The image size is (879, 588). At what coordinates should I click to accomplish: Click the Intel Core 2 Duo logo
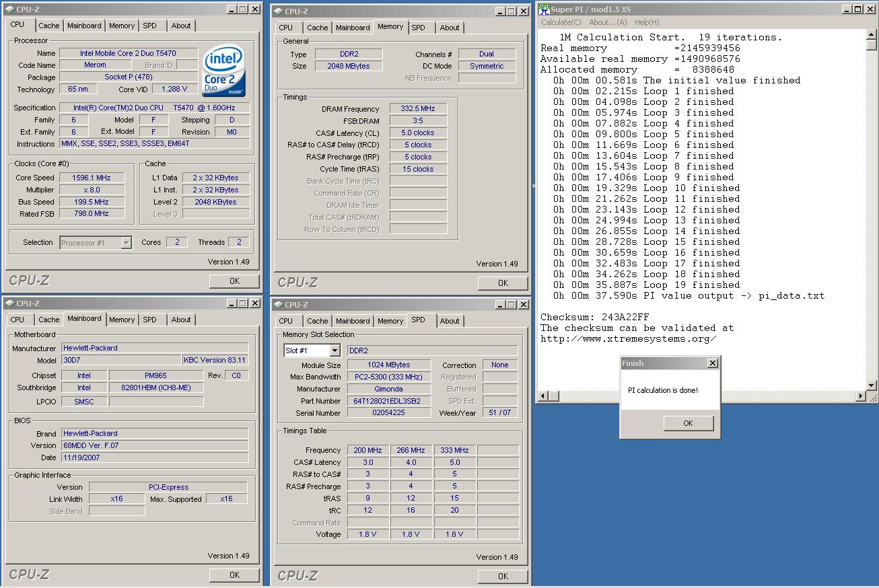(x=224, y=71)
